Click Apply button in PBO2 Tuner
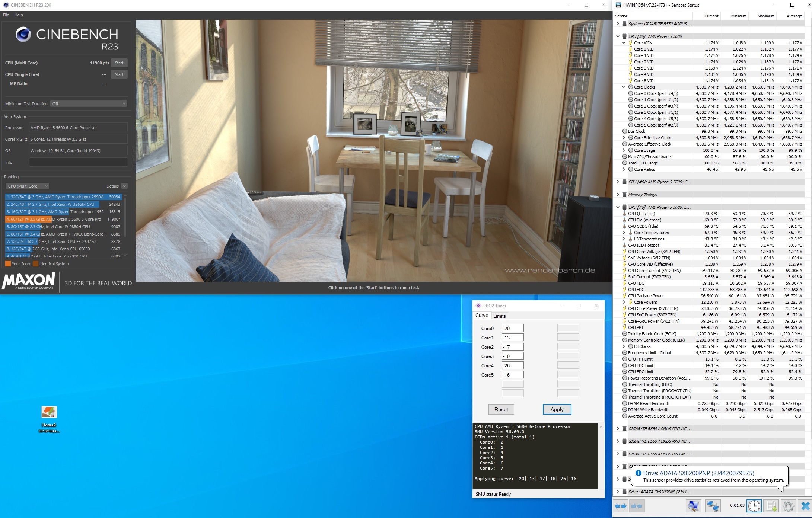This screenshot has height=518, width=812. (557, 409)
